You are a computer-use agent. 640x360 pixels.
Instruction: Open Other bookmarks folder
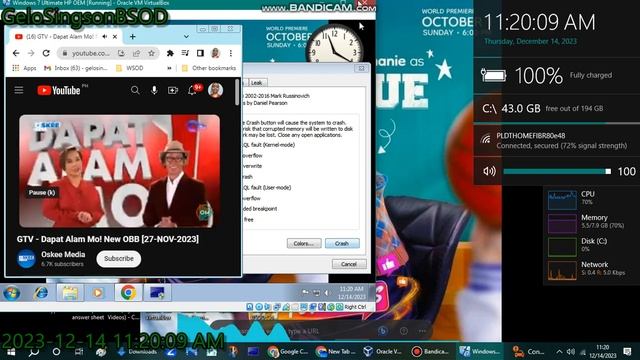[x=209, y=68]
